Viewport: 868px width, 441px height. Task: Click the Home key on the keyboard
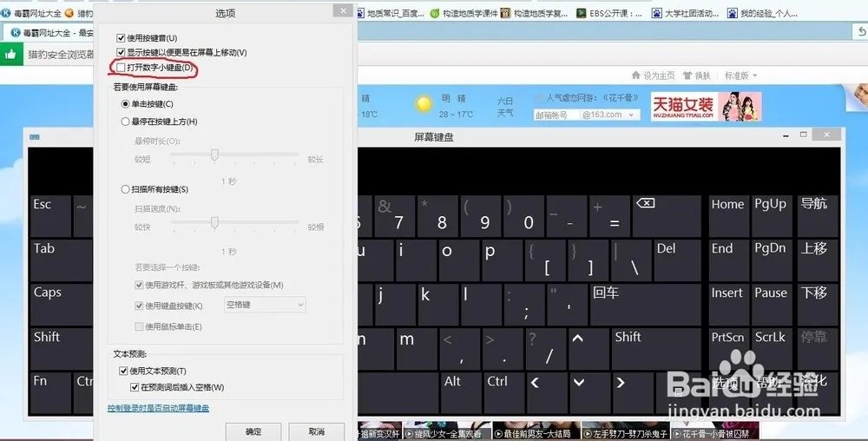[728, 216]
